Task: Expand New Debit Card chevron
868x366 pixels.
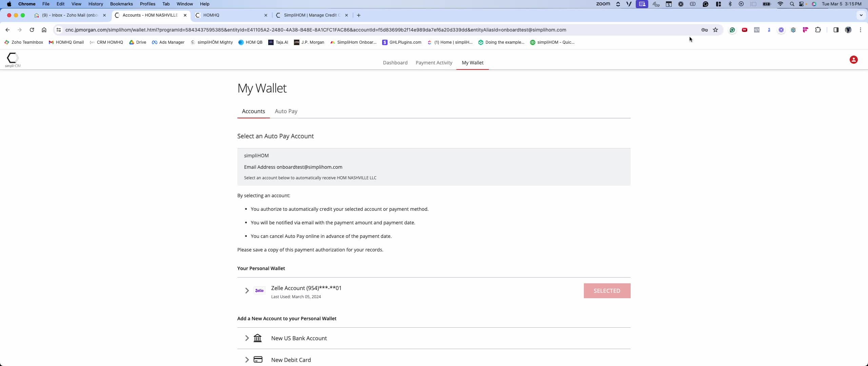Action: pos(247,360)
